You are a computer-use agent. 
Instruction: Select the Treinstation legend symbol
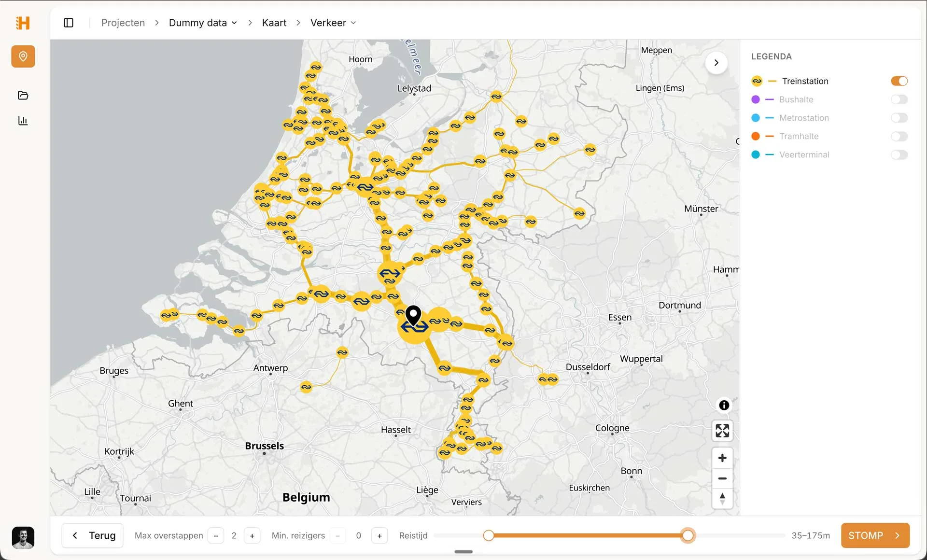pos(757,81)
